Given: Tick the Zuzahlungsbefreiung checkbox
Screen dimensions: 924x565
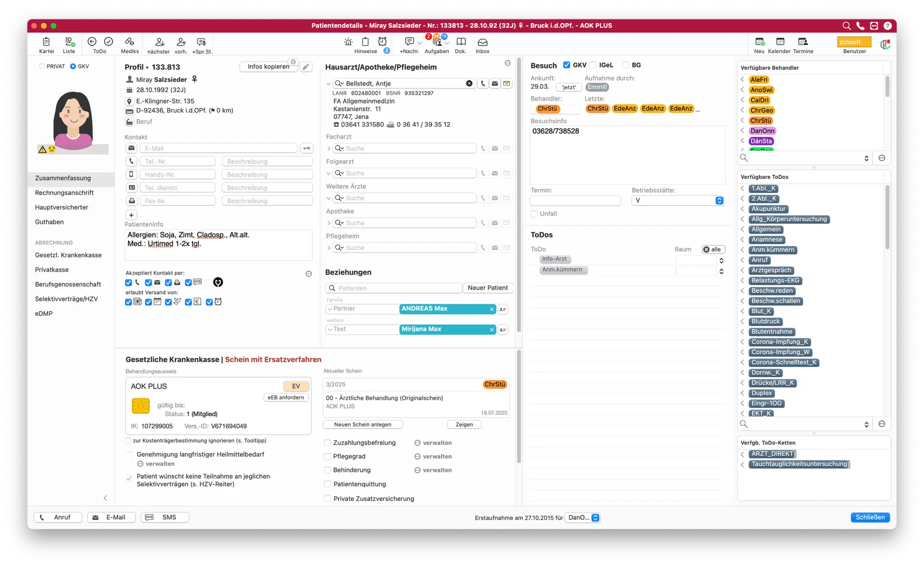Looking at the screenshot, I should (x=327, y=443).
